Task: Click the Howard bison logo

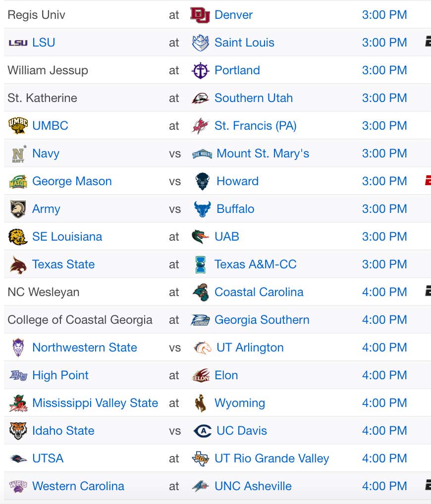Action: 202,181
